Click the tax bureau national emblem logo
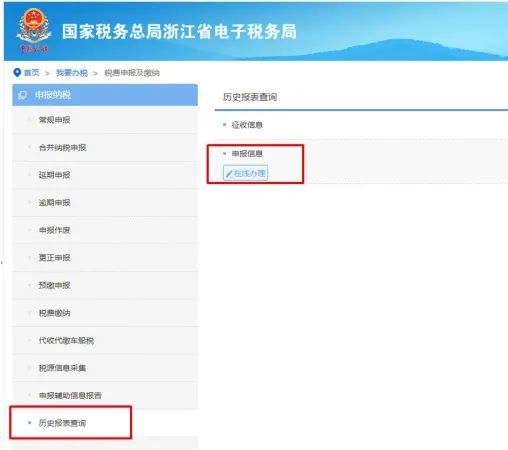508x450 pixels. (x=34, y=31)
